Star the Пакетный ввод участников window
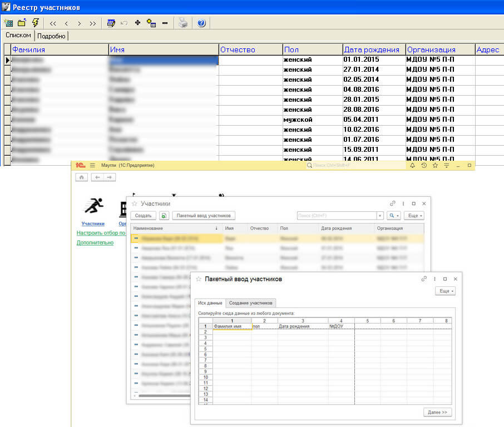This screenshot has height=427, width=504. pyautogui.click(x=198, y=279)
